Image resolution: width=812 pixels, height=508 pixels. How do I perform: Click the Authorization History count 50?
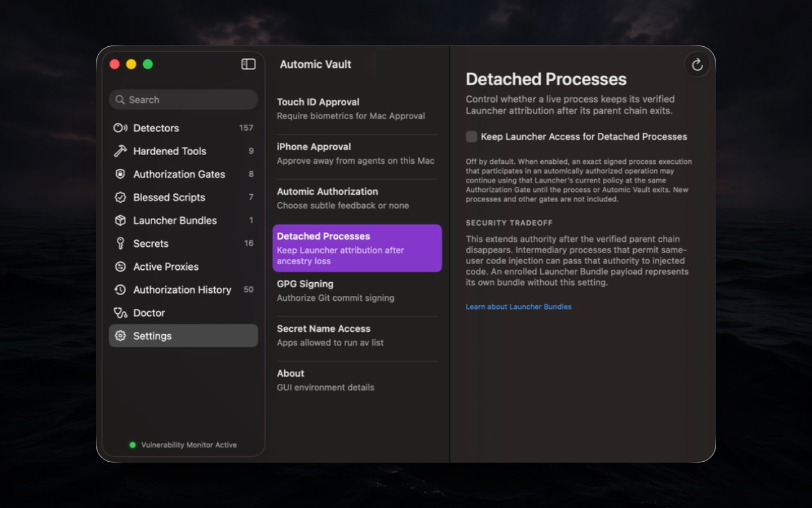point(249,290)
